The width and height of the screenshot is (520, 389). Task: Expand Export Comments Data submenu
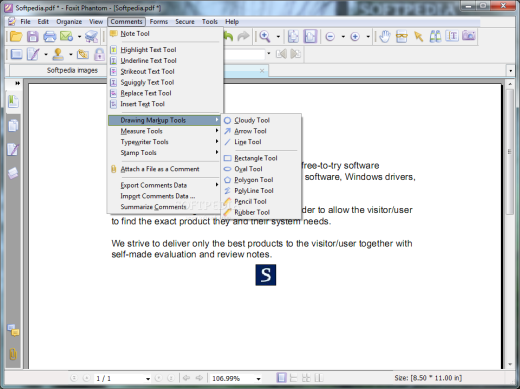165,185
